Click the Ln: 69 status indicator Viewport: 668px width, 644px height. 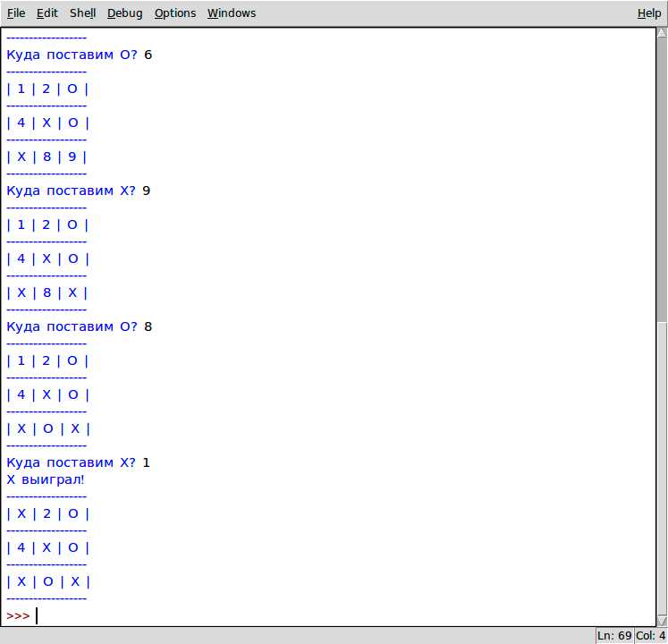pyautogui.click(x=614, y=635)
